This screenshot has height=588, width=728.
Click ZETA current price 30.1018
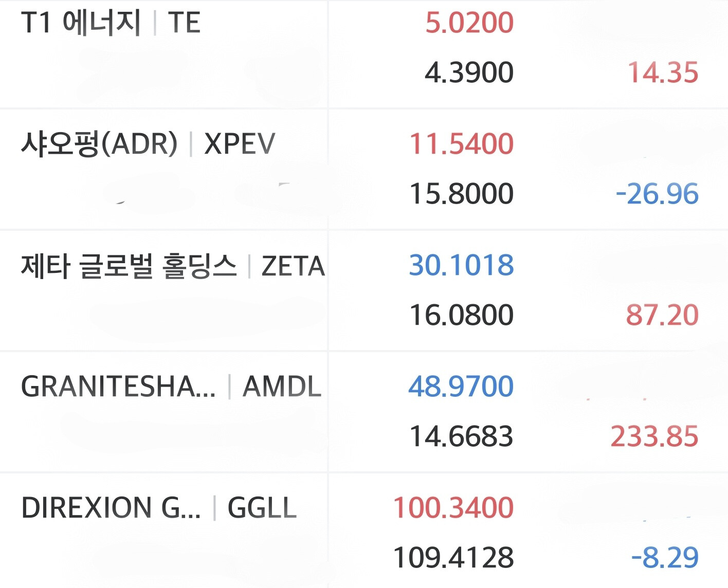click(x=461, y=265)
